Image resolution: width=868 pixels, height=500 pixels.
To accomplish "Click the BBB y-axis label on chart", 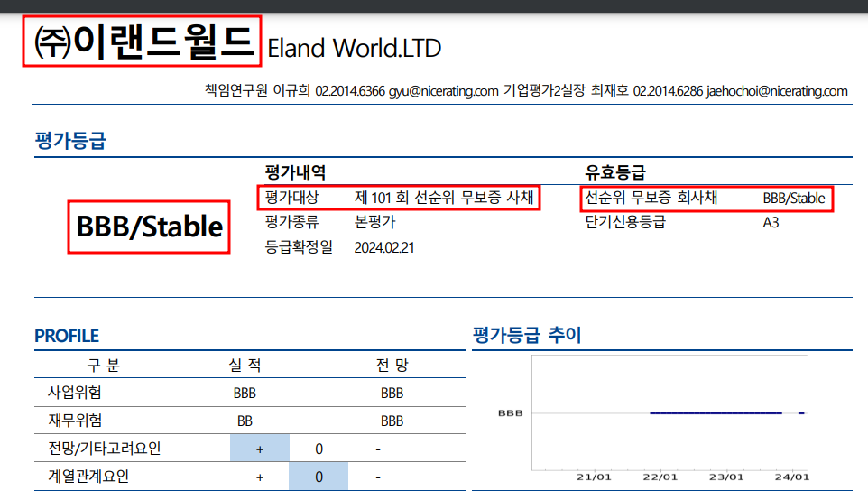I will point(511,413).
